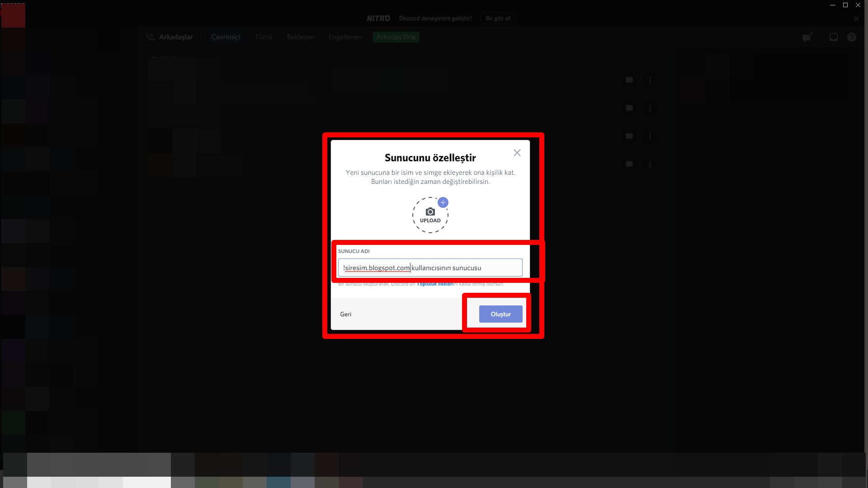Open the Engellenen tab
868x488 pixels.
tap(345, 37)
